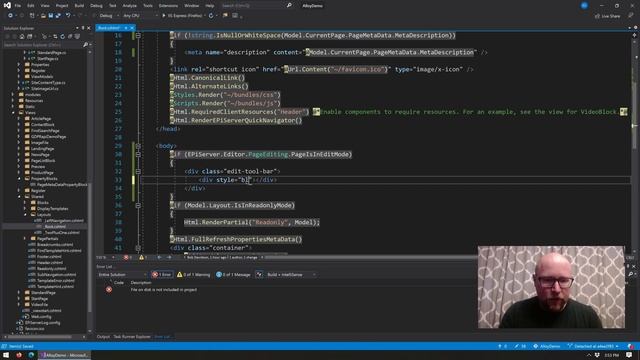
Task: Click the Save icon in toolbar
Action: click(51, 16)
